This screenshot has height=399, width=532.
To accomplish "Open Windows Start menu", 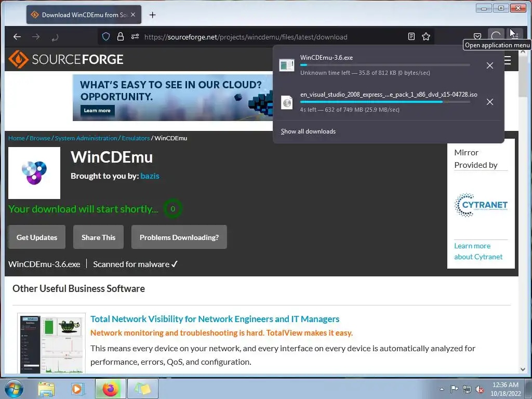I will coord(14,389).
